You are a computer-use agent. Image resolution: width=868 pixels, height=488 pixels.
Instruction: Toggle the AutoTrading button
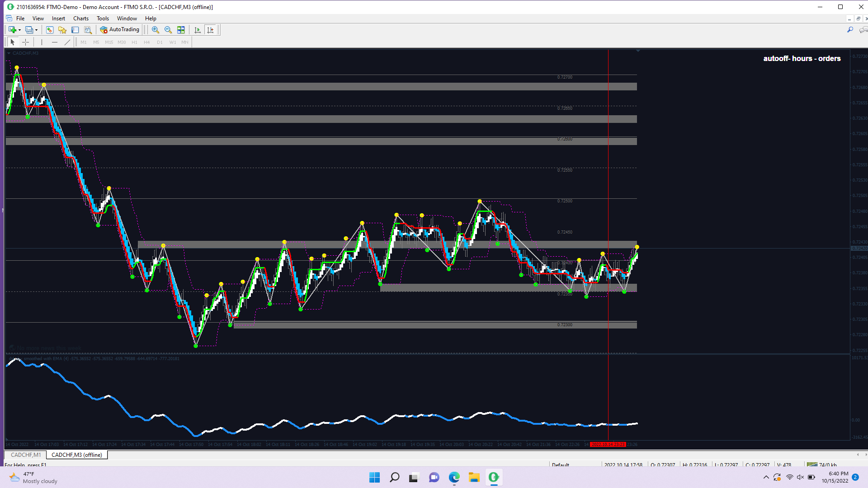120,30
